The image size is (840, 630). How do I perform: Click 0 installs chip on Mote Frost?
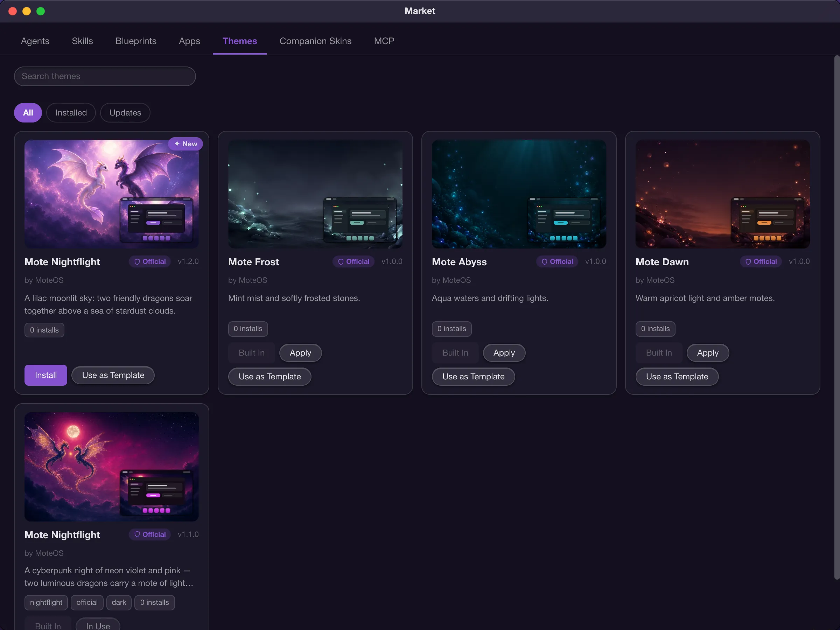pyautogui.click(x=248, y=329)
